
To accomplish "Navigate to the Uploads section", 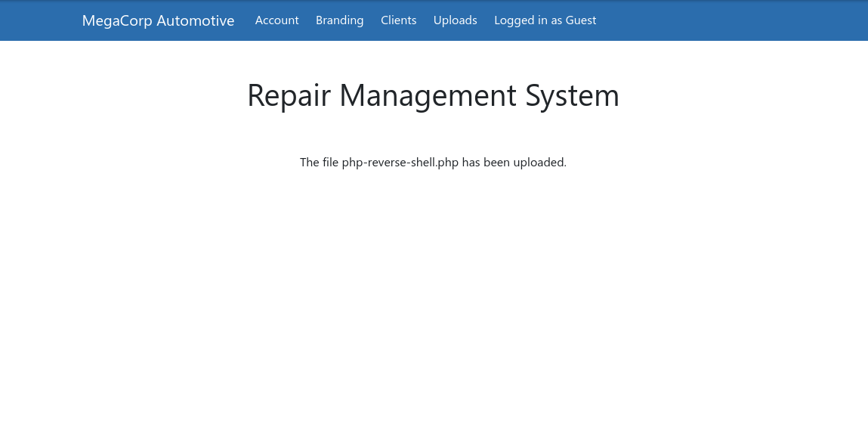I will [x=455, y=20].
